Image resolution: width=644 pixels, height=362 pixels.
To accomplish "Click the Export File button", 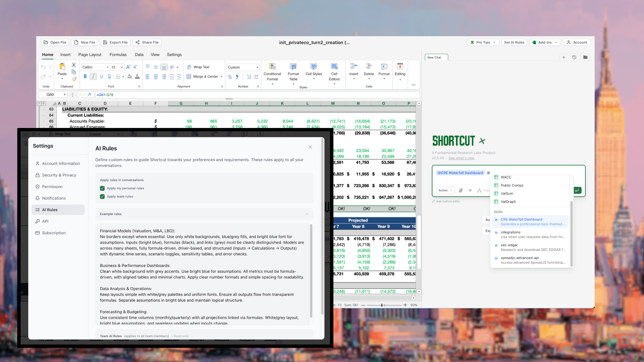I will click(x=115, y=42).
